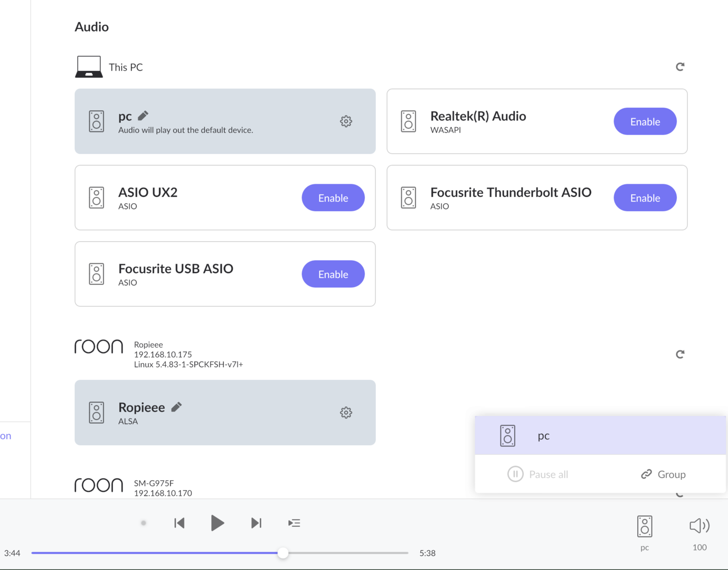Skip to next track

(x=256, y=523)
